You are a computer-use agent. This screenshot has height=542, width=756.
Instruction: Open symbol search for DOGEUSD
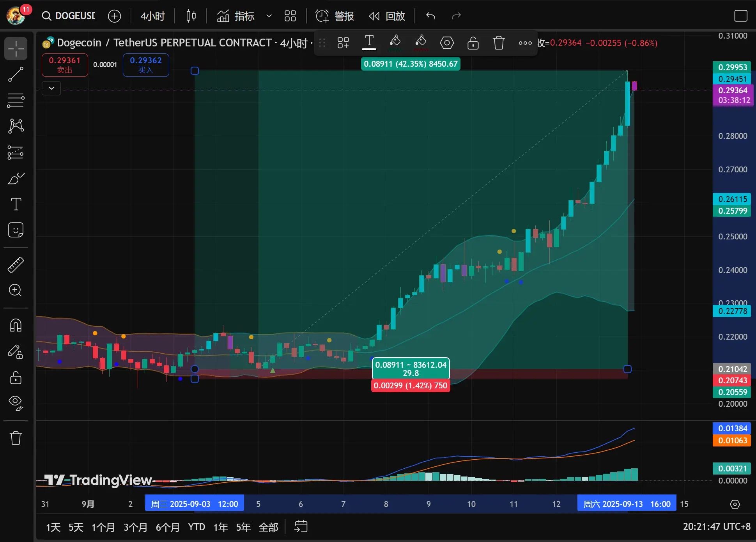coord(69,16)
